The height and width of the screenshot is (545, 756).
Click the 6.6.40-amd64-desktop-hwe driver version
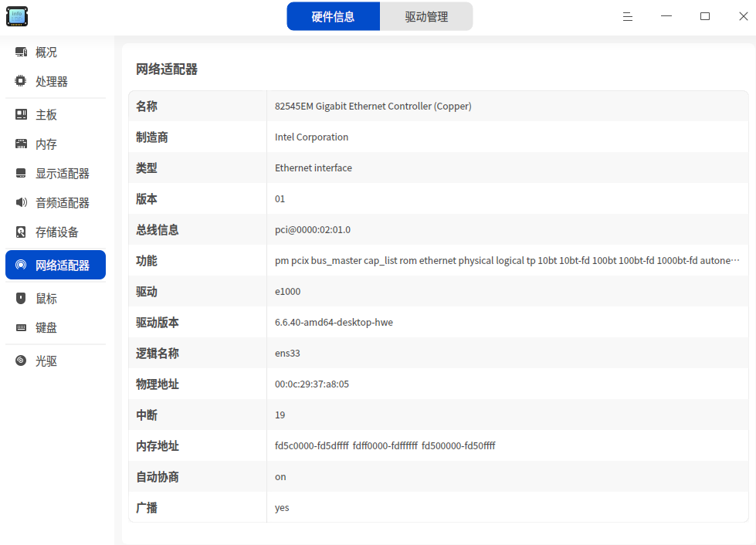point(334,323)
